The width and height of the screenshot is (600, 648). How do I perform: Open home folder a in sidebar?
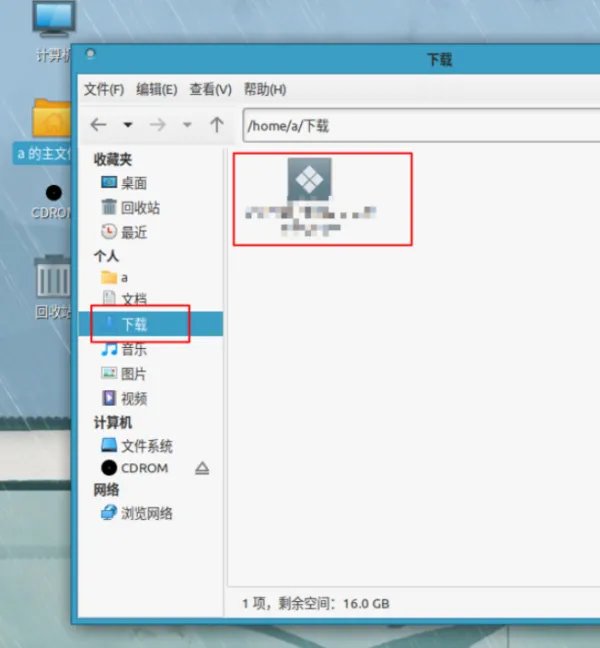click(x=151, y=277)
